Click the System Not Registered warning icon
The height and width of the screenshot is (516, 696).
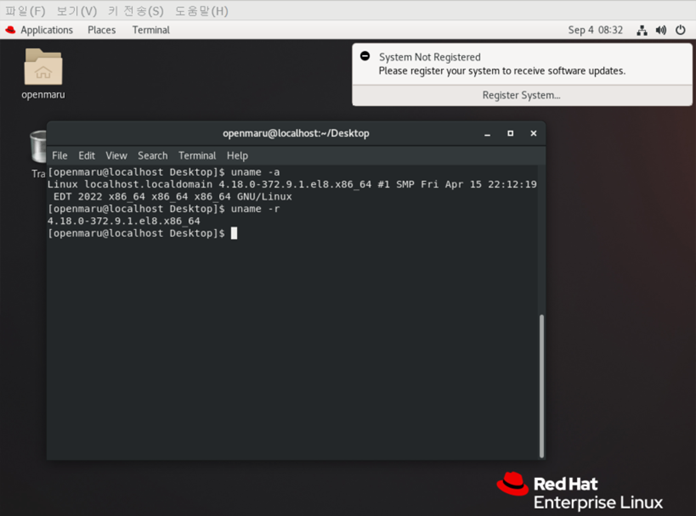point(365,56)
